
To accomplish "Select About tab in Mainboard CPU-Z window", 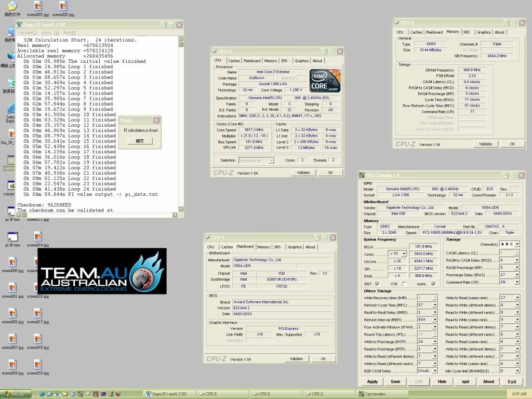I will point(311,247).
